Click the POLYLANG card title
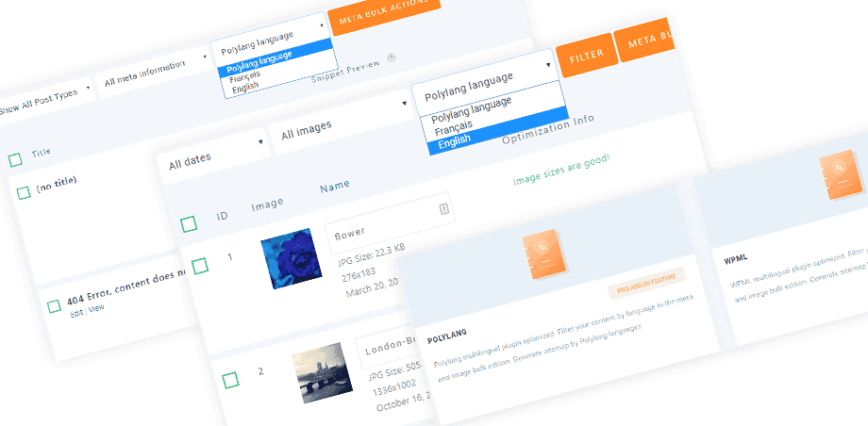 coord(447,336)
